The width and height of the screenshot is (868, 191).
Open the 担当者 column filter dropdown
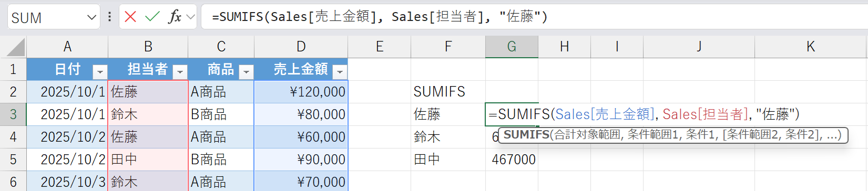pos(180,72)
